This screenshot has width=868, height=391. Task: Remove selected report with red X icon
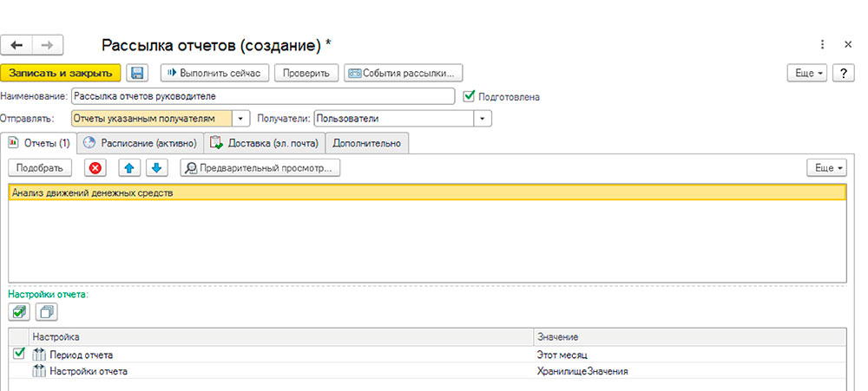(96, 168)
